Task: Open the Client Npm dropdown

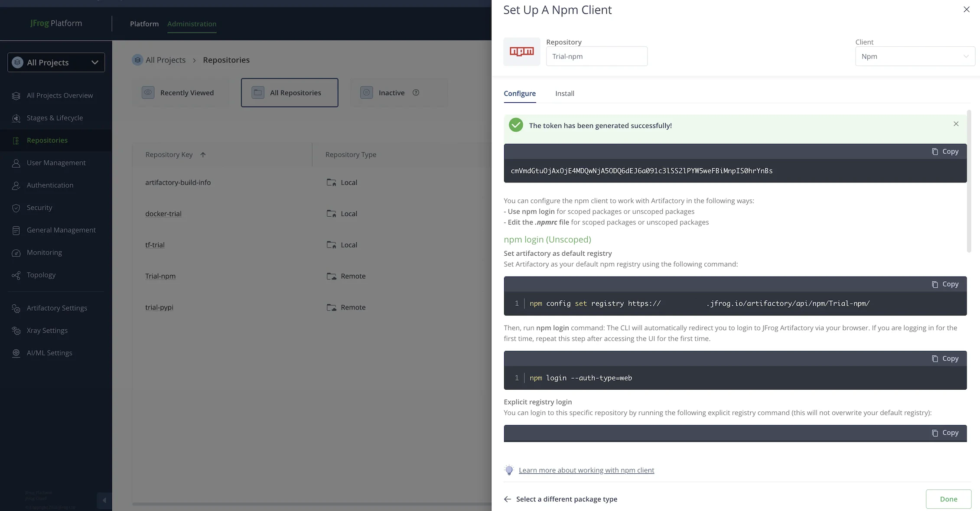Action: click(915, 56)
